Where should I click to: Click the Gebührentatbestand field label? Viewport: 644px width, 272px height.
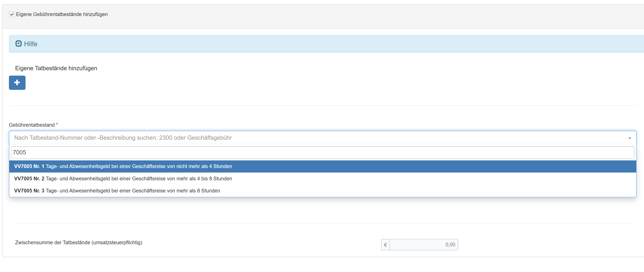click(32, 125)
